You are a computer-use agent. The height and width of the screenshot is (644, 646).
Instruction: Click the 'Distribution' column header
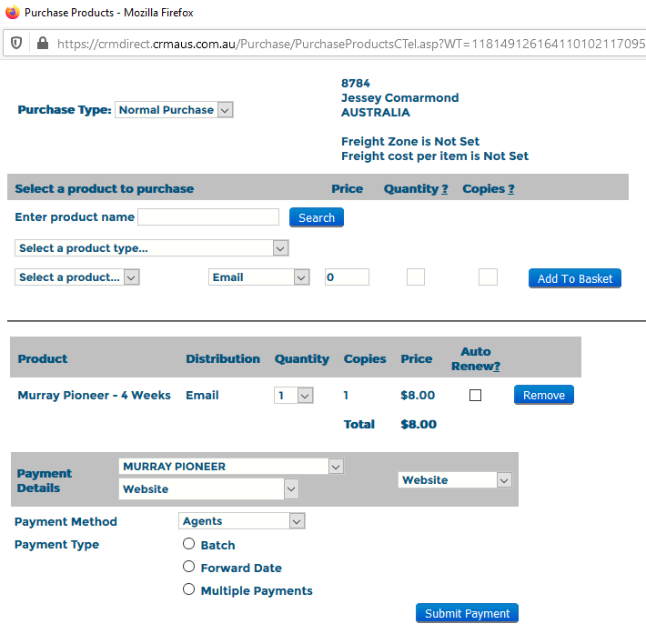click(223, 358)
